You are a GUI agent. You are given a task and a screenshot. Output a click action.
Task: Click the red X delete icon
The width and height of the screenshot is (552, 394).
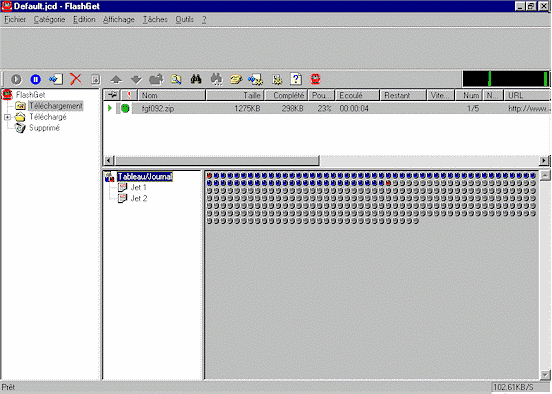tap(75, 79)
